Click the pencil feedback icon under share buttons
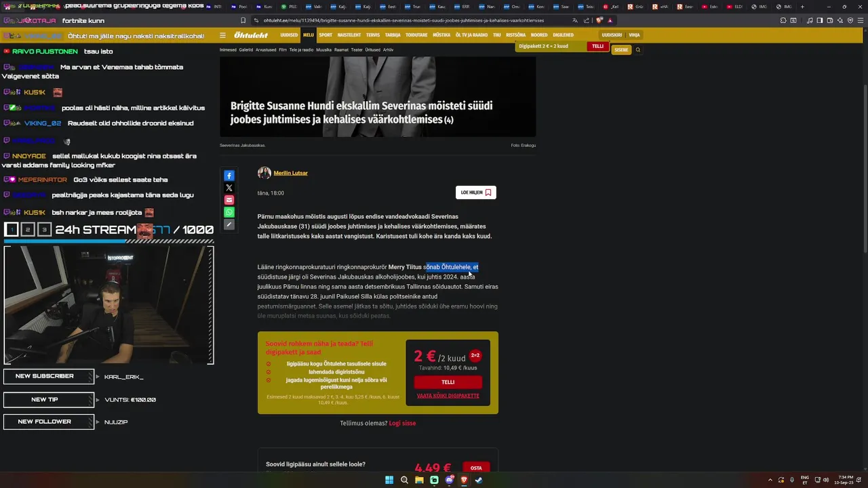The width and height of the screenshot is (868, 488). [229, 224]
